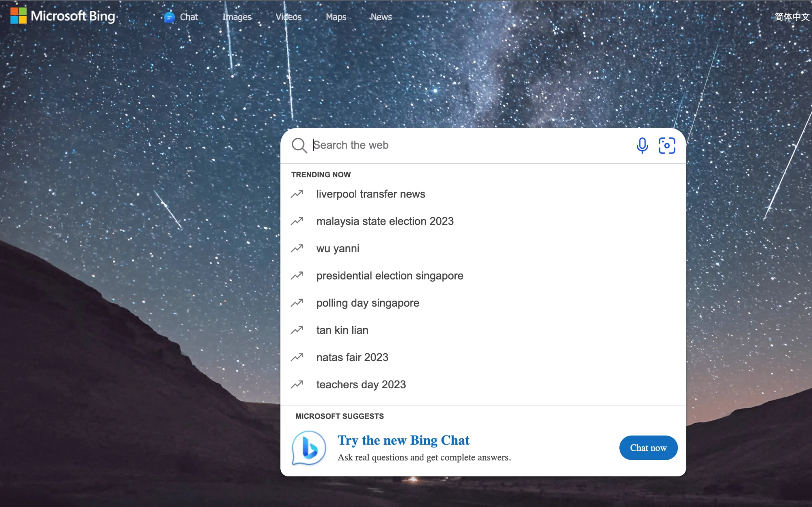812x507 pixels.
Task: Click trending arrow beside tan kin lian
Action: 297,330
